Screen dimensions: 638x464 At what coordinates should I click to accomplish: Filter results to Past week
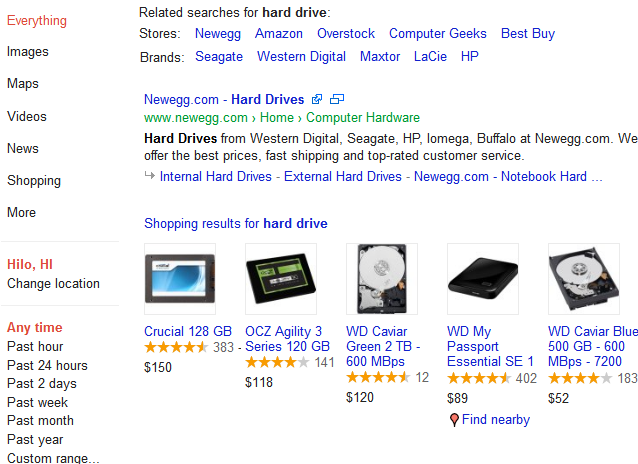point(39,402)
